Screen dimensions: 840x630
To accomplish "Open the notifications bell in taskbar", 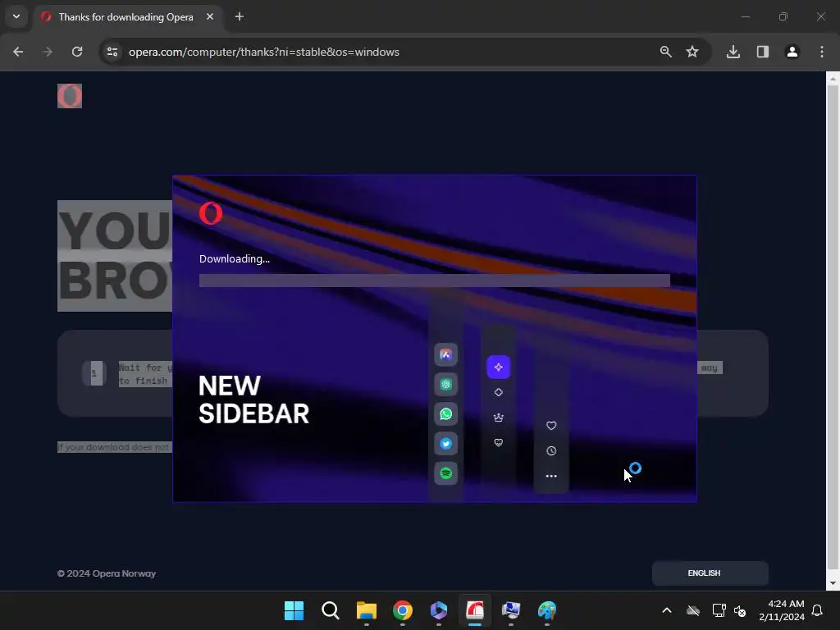I will point(818,610).
